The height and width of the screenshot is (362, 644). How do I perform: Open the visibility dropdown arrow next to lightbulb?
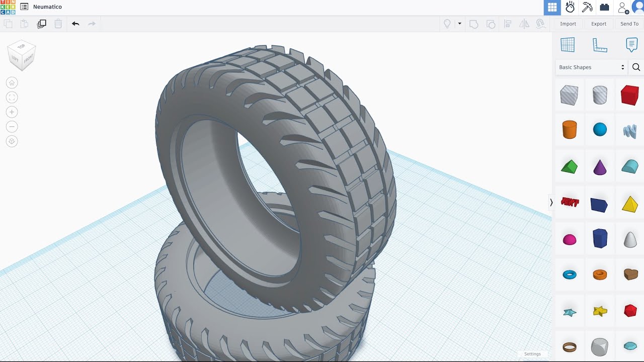459,24
